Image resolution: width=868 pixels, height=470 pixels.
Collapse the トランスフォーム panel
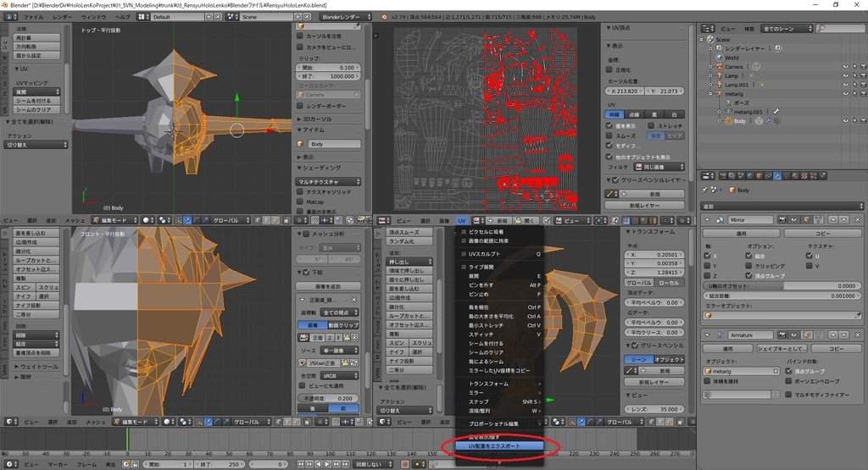628,232
